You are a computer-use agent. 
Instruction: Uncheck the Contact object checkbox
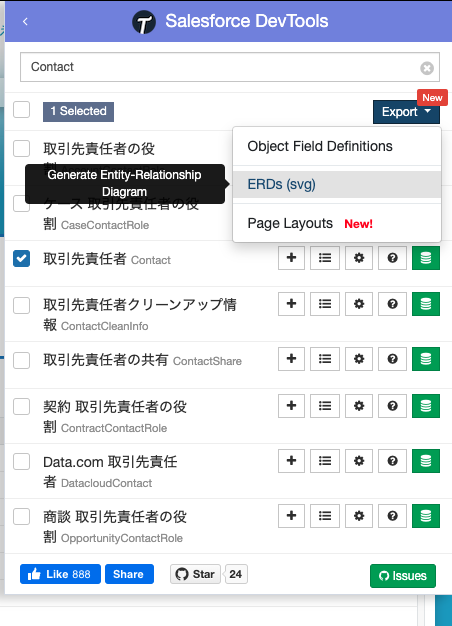pos(22,258)
